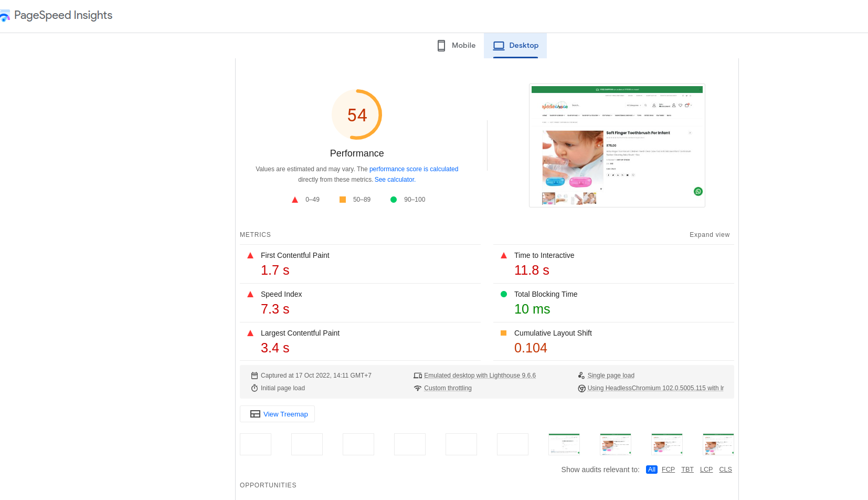Select the All audits filter
Image resolution: width=868 pixels, height=500 pixels.
coord(651,470)
